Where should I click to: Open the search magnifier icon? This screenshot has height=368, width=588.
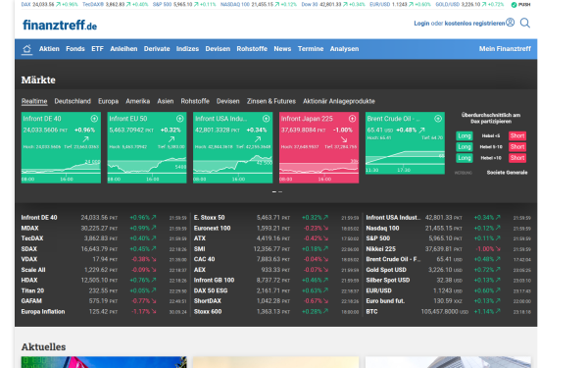(525, 23)
